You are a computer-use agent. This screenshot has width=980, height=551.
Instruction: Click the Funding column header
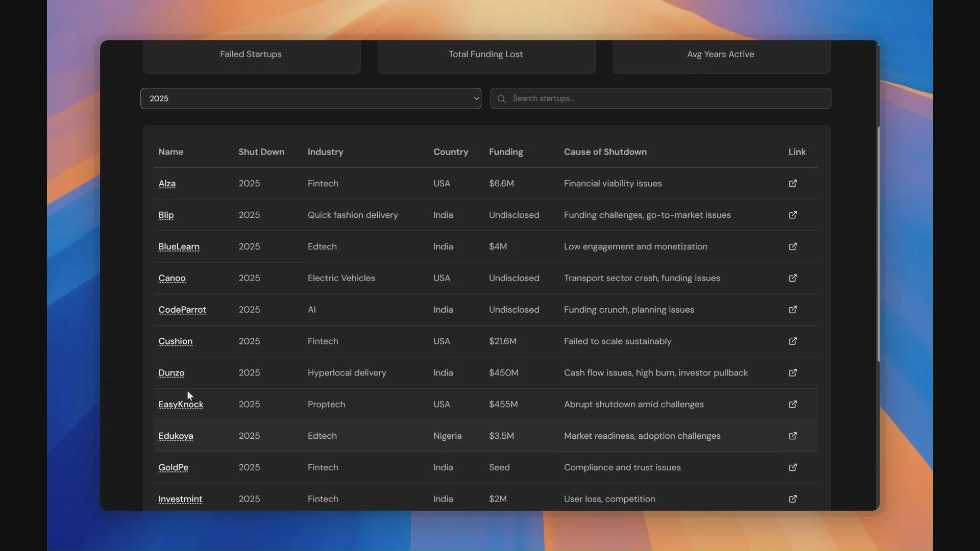505,152
